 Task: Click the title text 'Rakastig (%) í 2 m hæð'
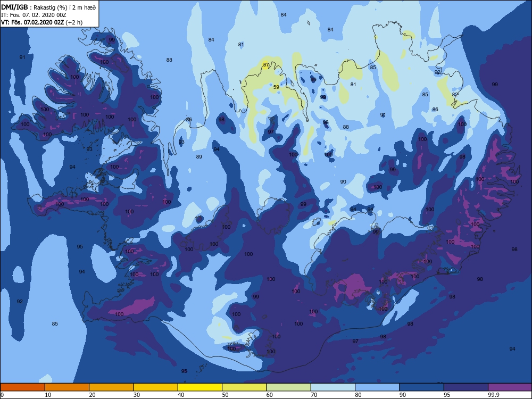tap(64, 7)
